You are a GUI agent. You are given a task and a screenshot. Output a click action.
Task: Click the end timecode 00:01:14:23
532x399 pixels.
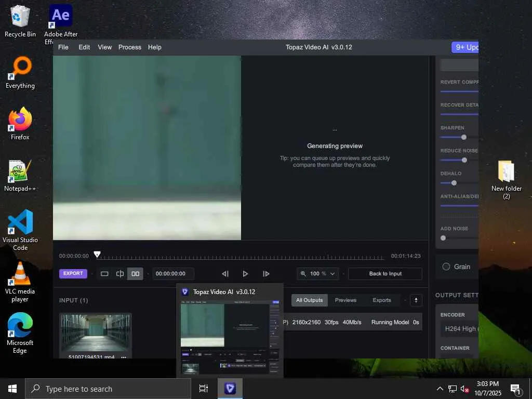point(406,256)
